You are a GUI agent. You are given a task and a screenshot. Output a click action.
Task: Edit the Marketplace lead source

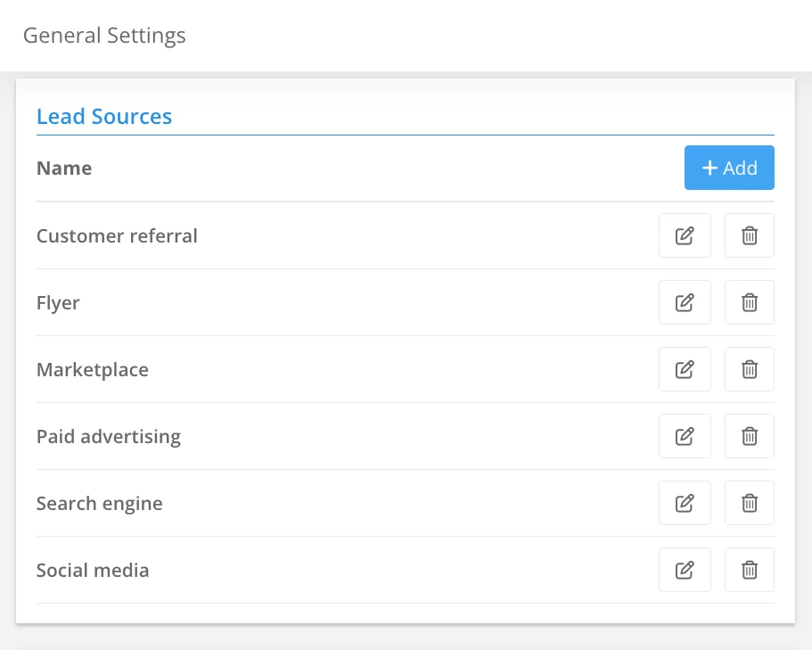[x=685, y=369]
